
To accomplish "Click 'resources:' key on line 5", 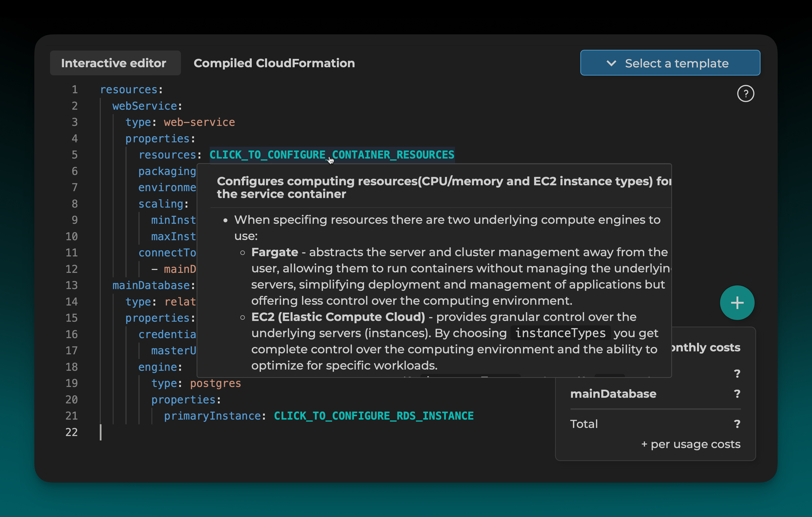I will 170,155.
